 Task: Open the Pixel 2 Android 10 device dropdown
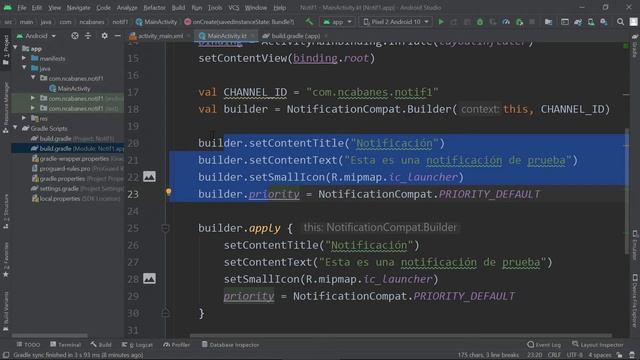point(396,22)
